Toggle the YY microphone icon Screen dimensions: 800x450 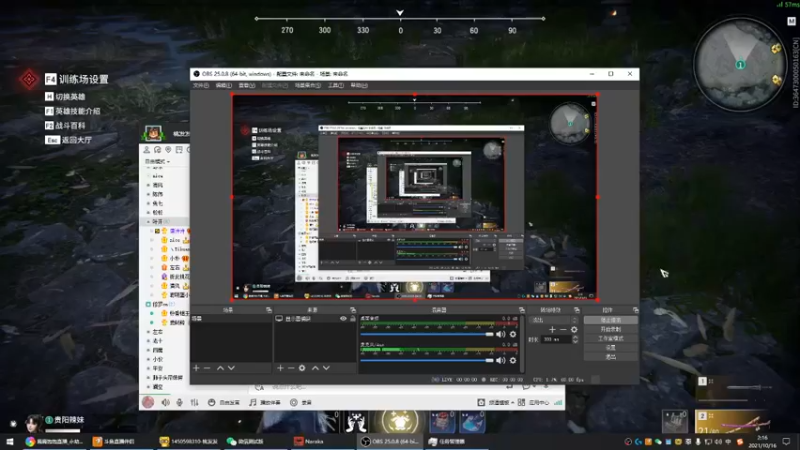180,403
